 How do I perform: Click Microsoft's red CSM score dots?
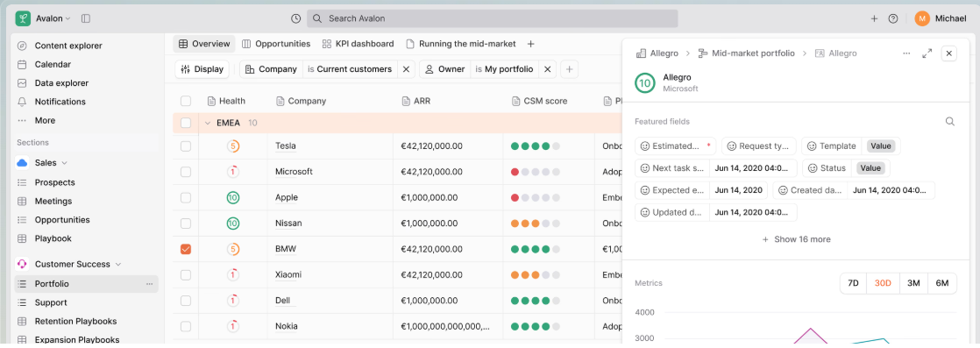coord(535,172)
